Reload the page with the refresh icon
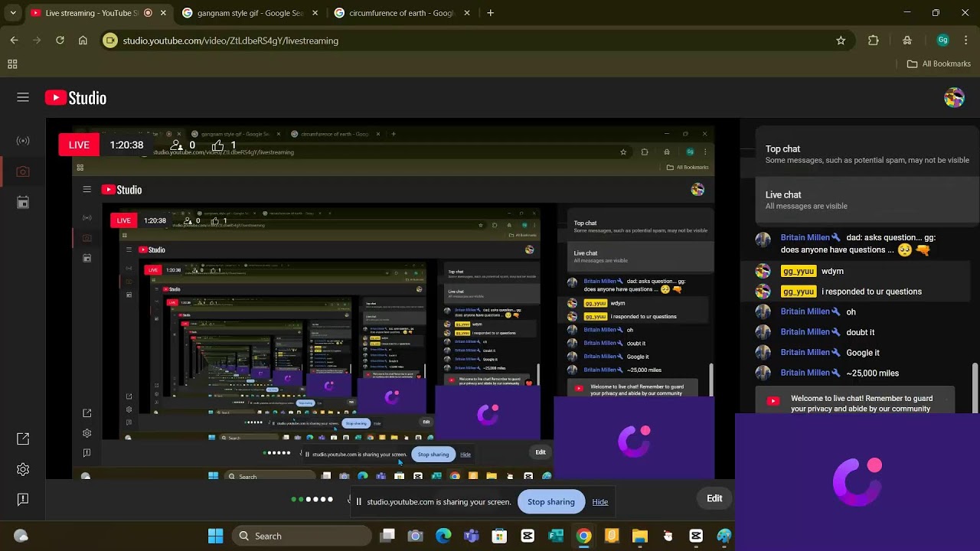 (x=60, y=41)
